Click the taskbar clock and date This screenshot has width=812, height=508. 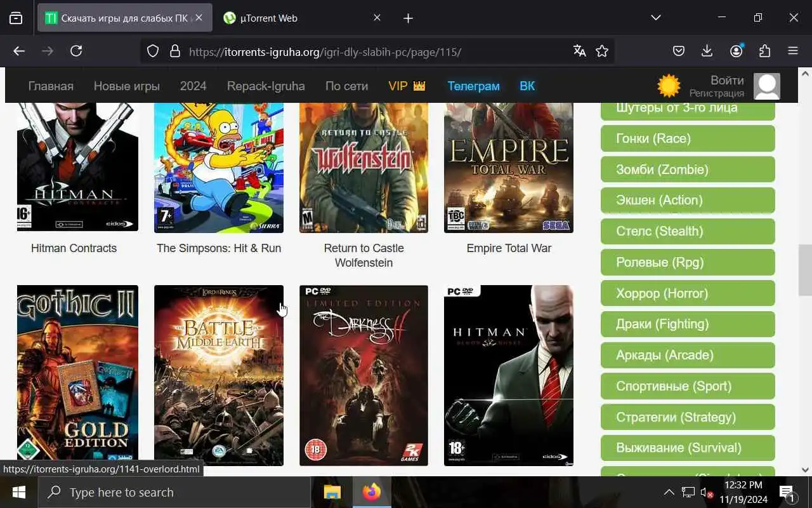tap(743, 492)
